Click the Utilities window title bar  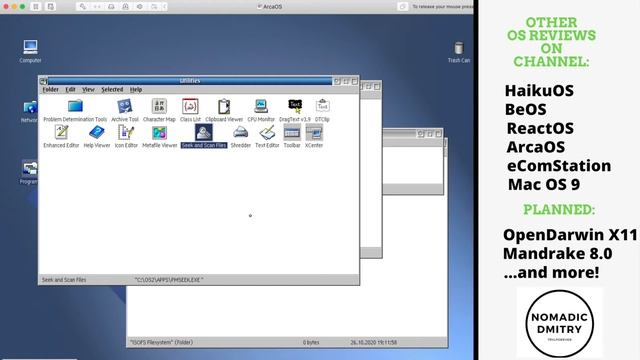click(x=190, y=81)
